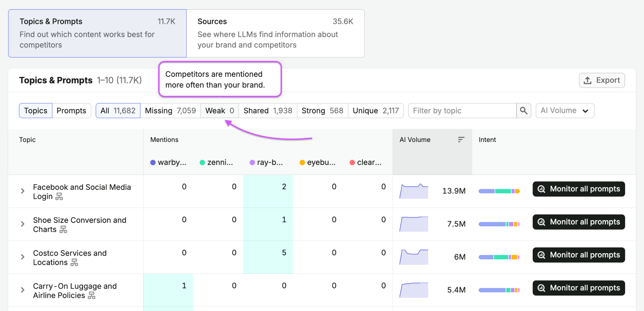This screenshot has height=311, width=644.
Task: Expand the Shoe Size Conversion and Charts row
Action: (23, 224)
